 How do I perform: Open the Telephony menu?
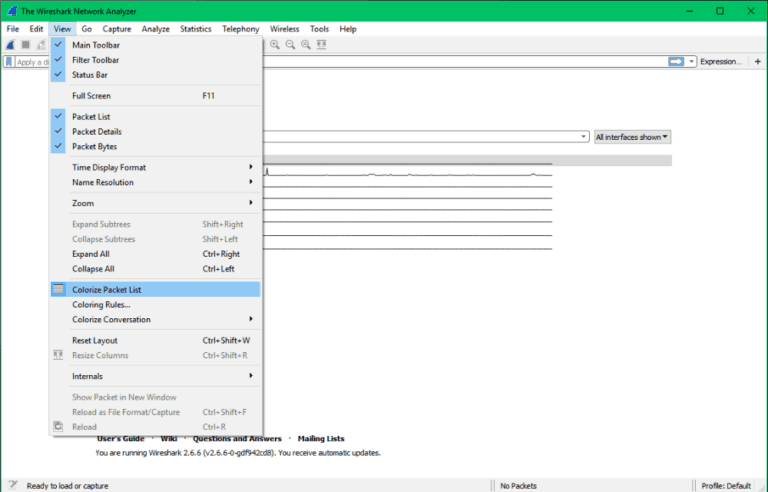click(x=240, y=29)
